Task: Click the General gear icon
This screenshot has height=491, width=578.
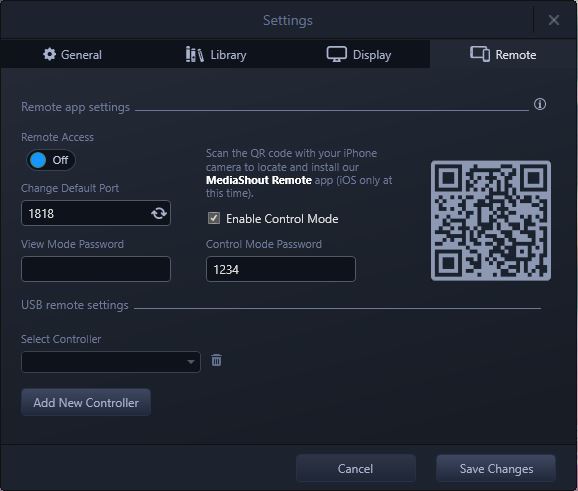Action: point(49,54)
